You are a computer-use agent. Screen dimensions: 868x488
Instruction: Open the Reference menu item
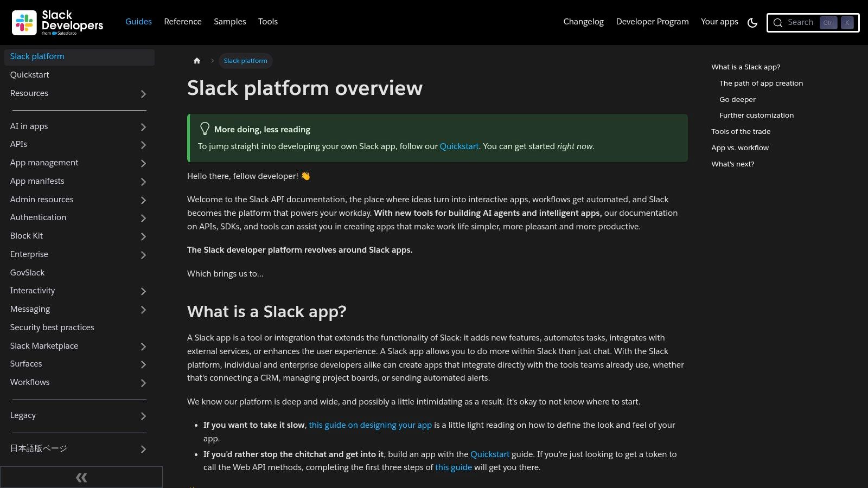(x=183, y=22)
